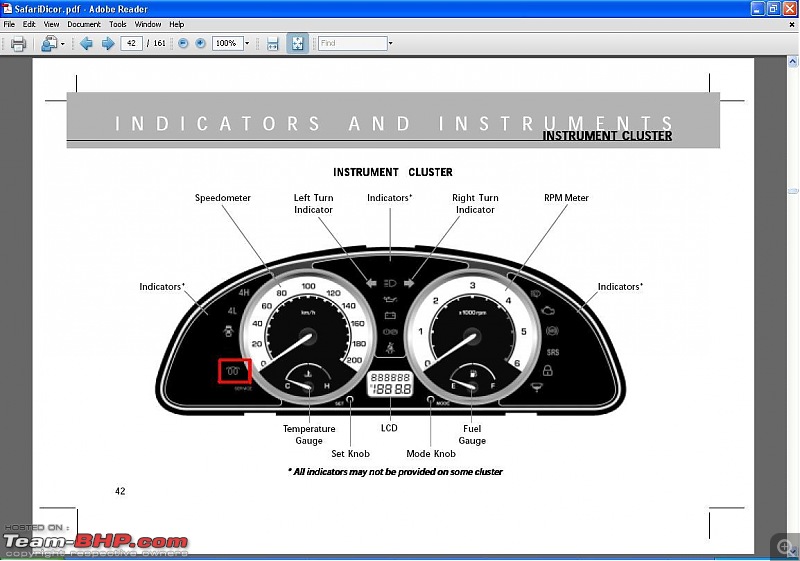This screenshot has width=800, height=561.
Task: Open the View menu
Action: 52,24
